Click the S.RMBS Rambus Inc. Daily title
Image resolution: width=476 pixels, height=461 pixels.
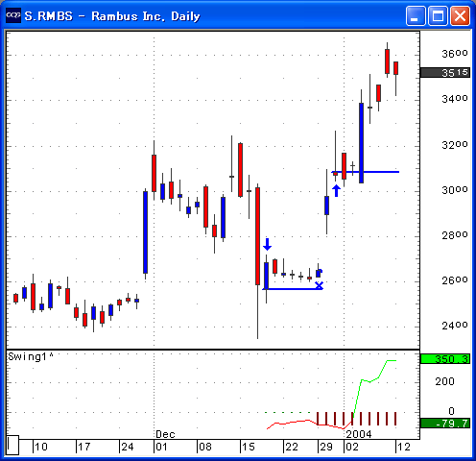(112, 16)
